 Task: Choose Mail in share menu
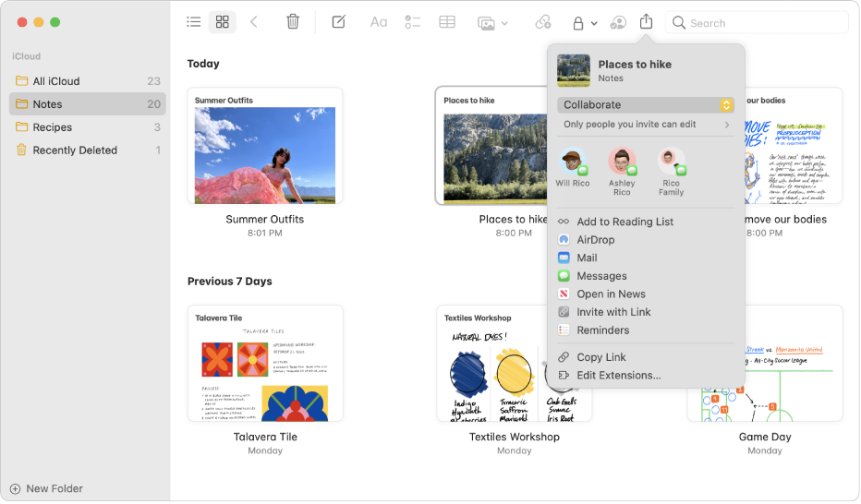tap(587, 258)
